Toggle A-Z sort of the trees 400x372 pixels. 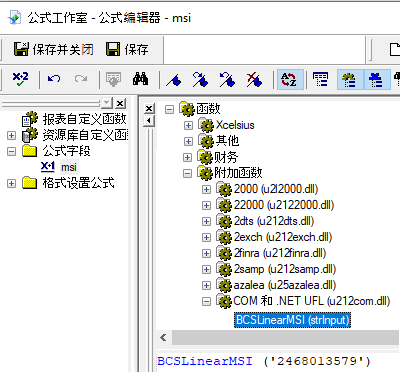point(290,80)
